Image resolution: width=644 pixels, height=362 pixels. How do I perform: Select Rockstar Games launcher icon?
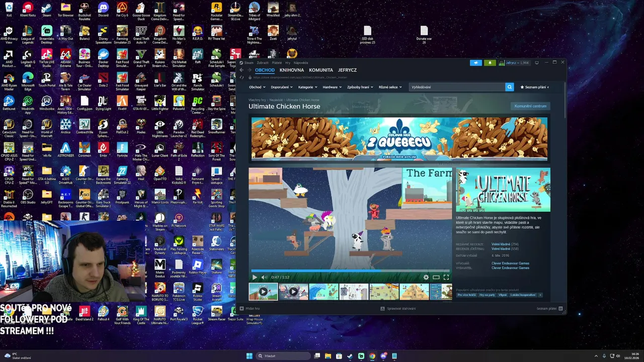coord(216,10)
